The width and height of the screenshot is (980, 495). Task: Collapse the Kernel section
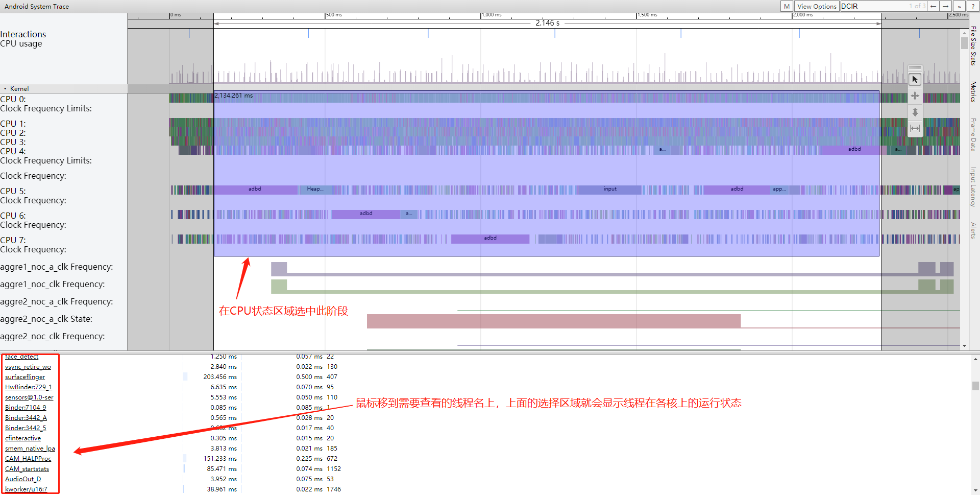click(x=6, y=88)
